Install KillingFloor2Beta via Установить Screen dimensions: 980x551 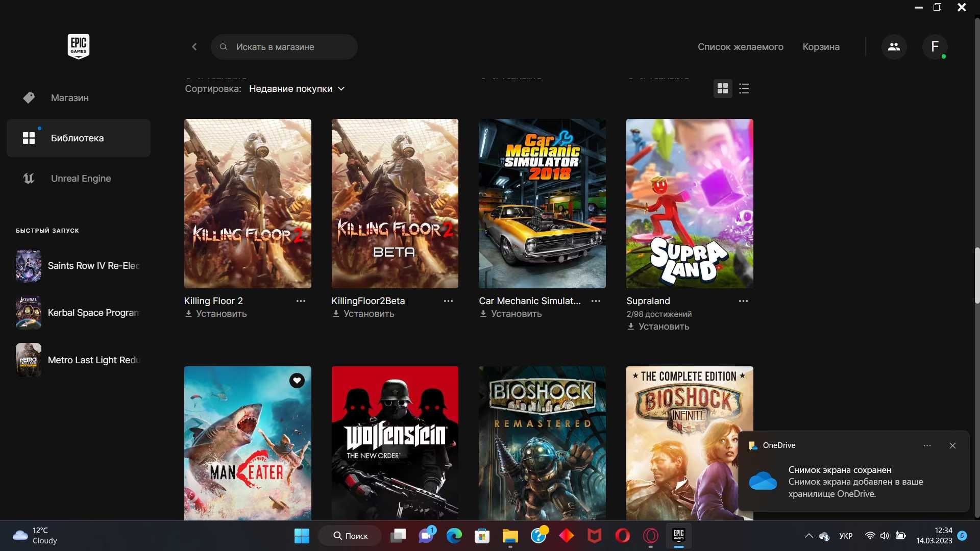(x=363, y=314)
